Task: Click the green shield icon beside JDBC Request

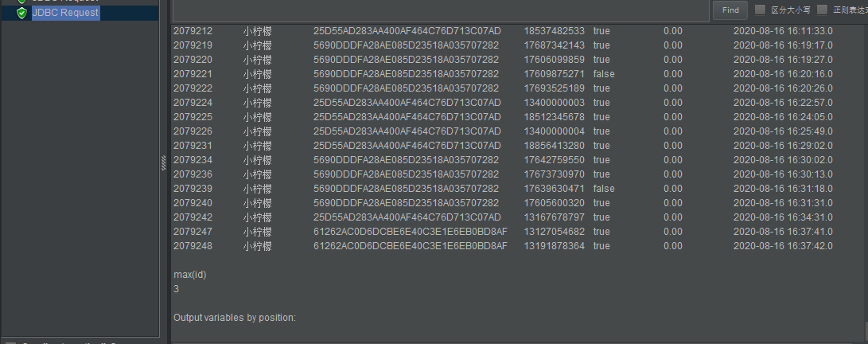Action: [21, 13]
